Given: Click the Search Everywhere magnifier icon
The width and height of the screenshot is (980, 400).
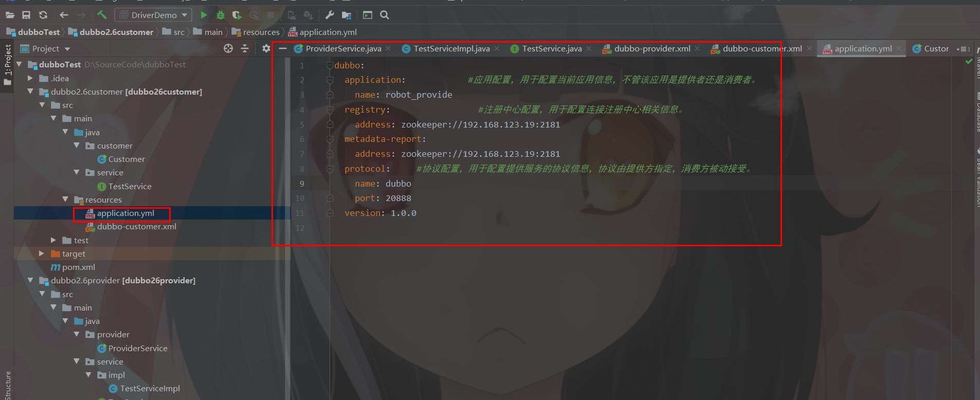Looking at the screenshot, I should click(385, 15).
